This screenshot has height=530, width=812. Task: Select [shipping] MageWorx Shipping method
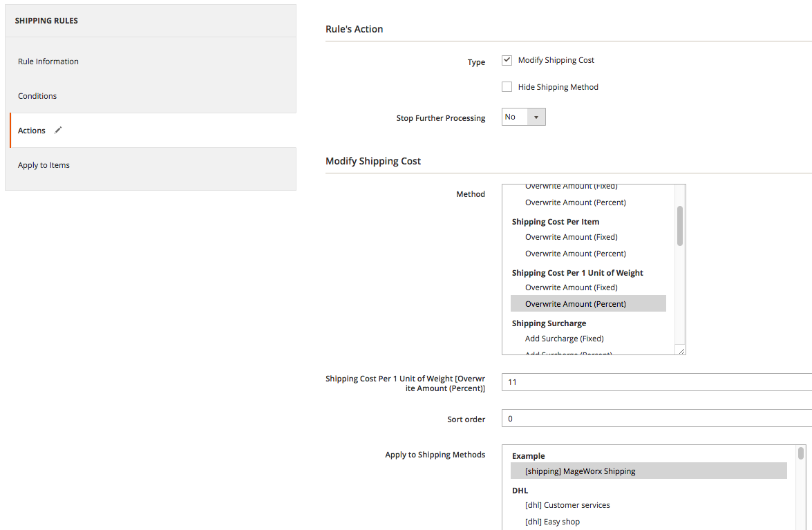[580, 471]
